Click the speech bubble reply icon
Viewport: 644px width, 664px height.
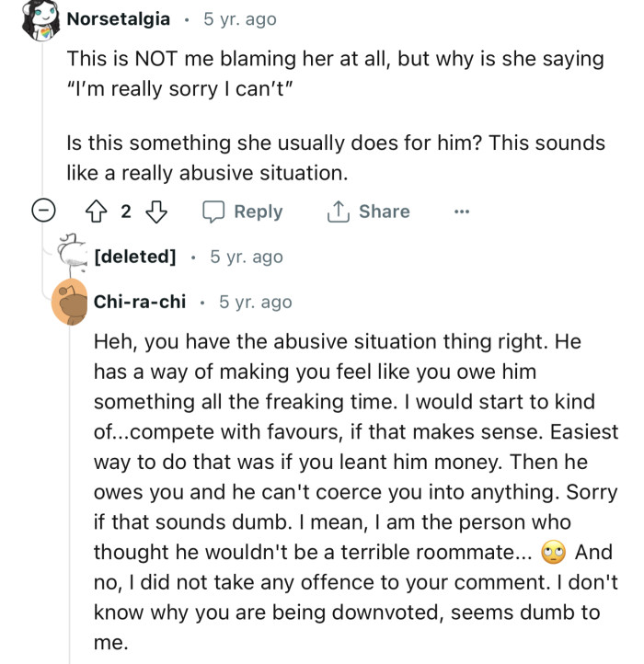pyautogui.click(x=214, y=212)
